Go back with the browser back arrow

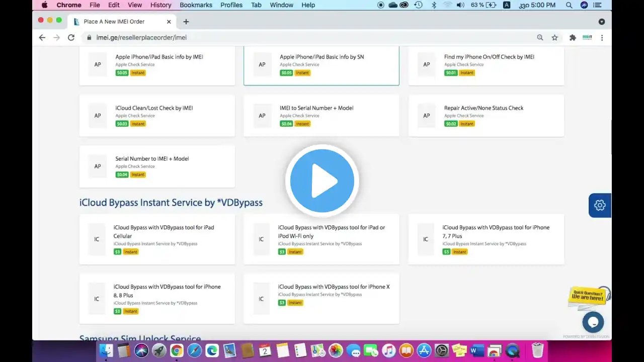point(42,37)
